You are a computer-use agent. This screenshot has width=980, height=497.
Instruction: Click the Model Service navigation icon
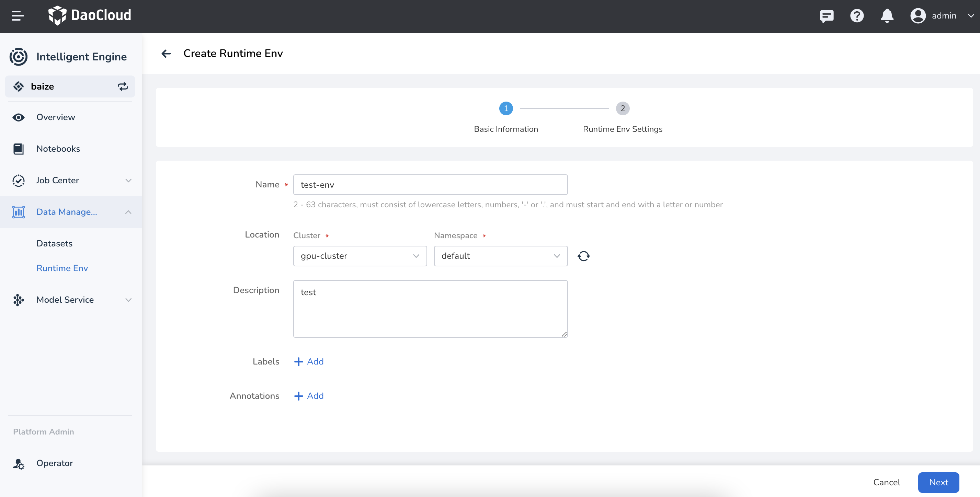tap(19, 299)
